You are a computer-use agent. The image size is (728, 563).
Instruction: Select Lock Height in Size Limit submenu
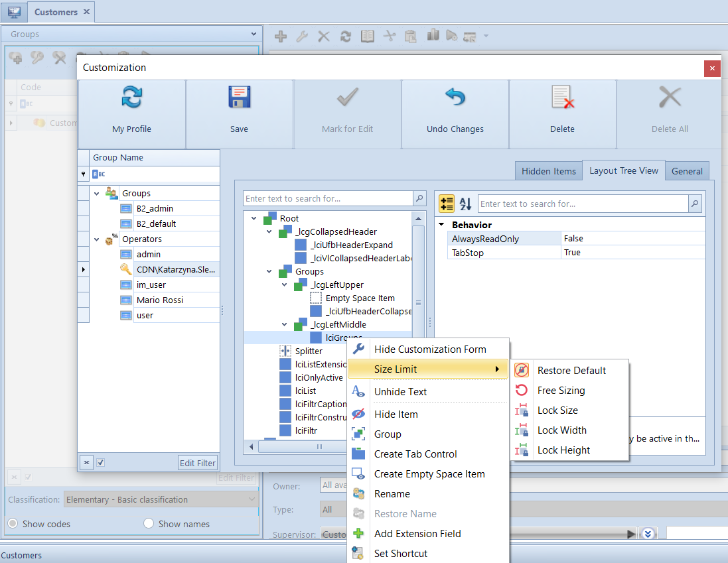coord(569,450)
